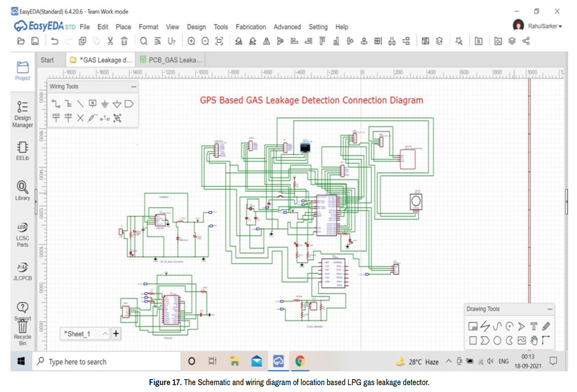The image size is (577, 392).
Task: Minimize the Drawing Tools panel
Action: [x=549, y=309]
